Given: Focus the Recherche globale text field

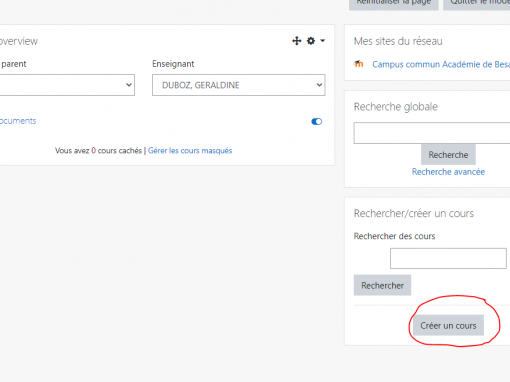Looking at the screenshot, I should tap(432, 133).
